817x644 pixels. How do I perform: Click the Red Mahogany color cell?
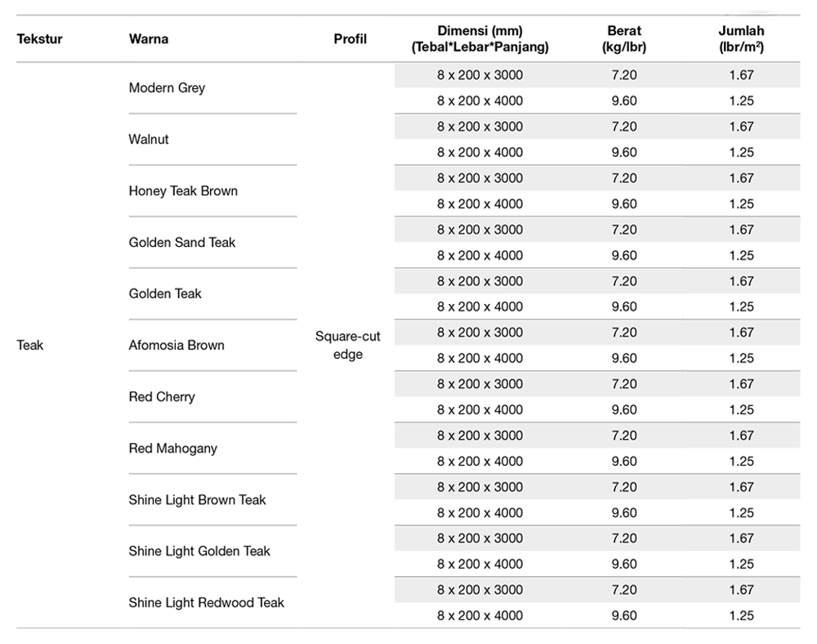[172, 448]
